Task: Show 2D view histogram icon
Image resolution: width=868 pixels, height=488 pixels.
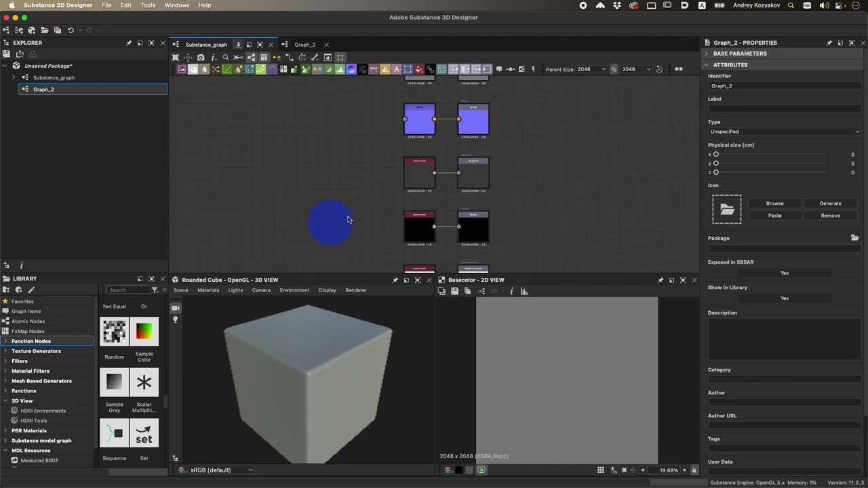Action: [524, 291]
